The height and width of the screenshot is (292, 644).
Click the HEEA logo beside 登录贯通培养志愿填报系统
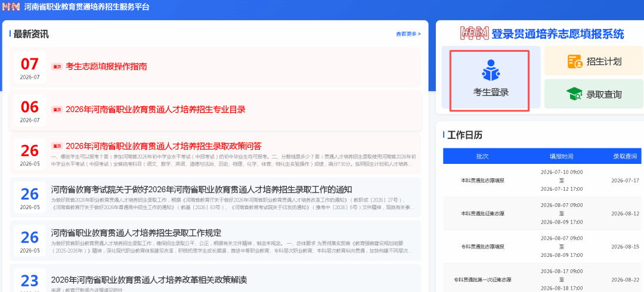pos(475,33)
